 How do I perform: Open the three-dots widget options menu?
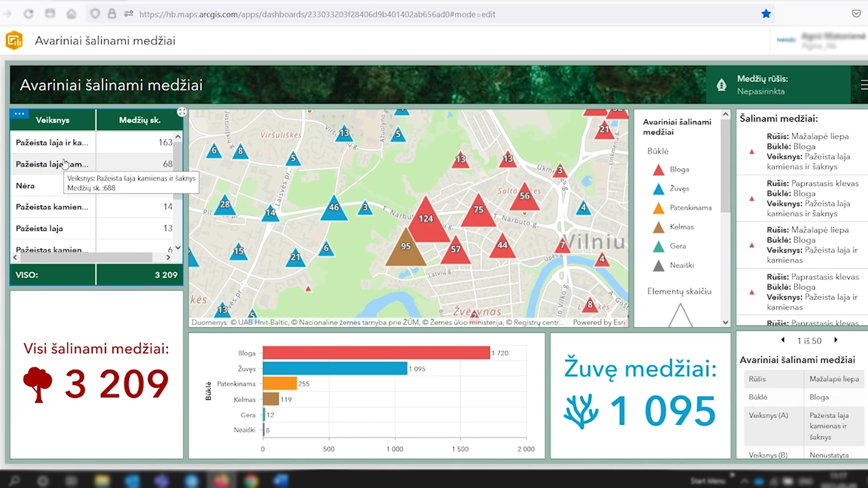pos(19,113)
